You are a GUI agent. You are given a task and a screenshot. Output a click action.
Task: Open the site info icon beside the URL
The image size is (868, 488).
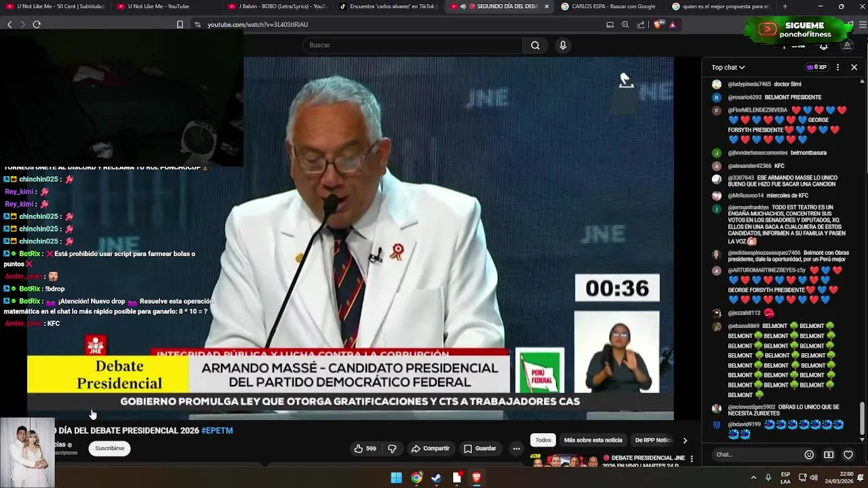[197, 24]
